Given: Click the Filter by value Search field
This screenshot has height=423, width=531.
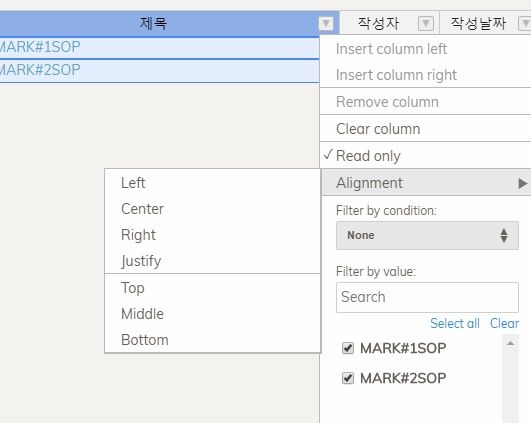Looking at the screenshot, I should click(x=427, y=297).
